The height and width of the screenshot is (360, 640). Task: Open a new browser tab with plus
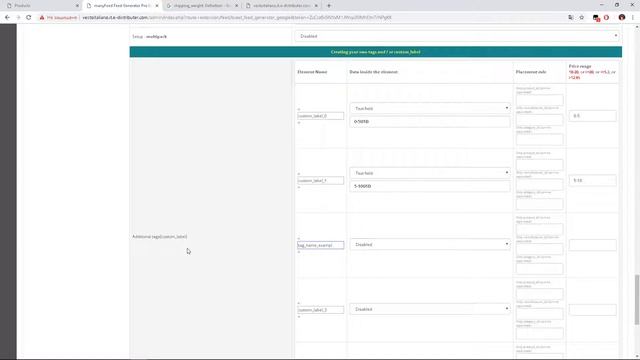point(329,6)
